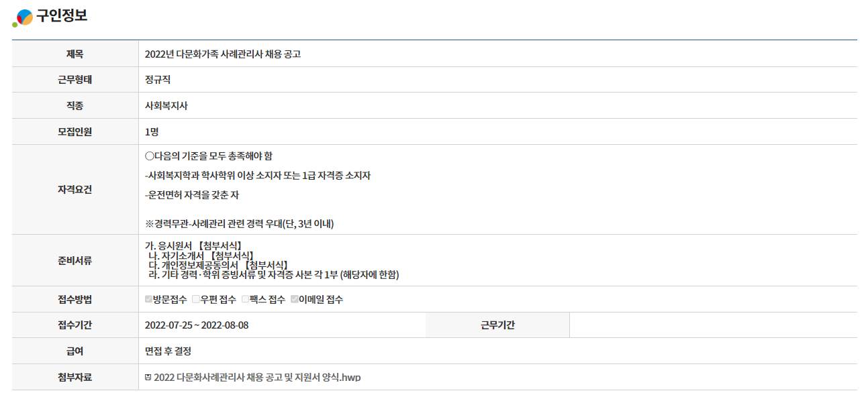Click the 구인정보 section heading
The image size is (868, 395).
pos(62,16)
